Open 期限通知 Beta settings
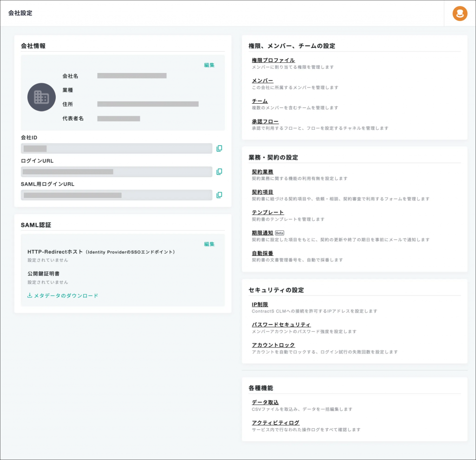This screenshot has width=476, height=460. [x=262, y=233]
